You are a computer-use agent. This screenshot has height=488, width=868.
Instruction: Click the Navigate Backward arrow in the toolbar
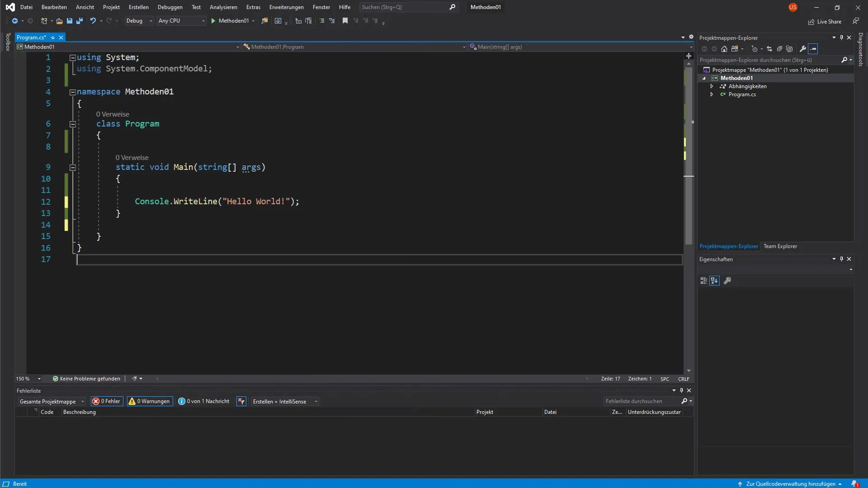[15, 21]
